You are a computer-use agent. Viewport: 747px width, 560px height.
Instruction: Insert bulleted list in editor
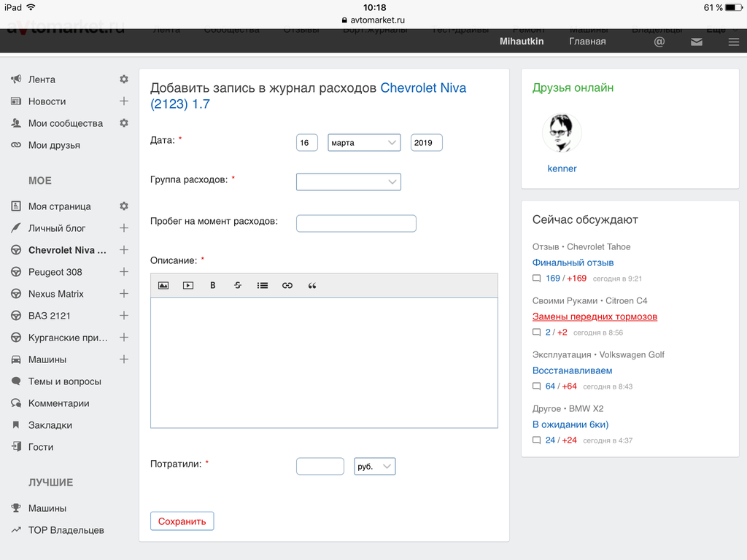263,285
